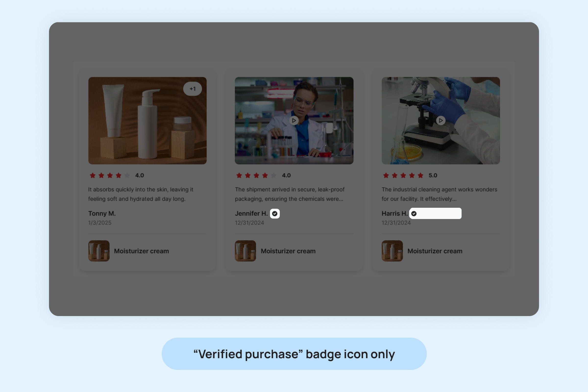
Task: Expand the truncated industrial cleaning agent review
Action: pyautogui.click(x=439, y=194)
